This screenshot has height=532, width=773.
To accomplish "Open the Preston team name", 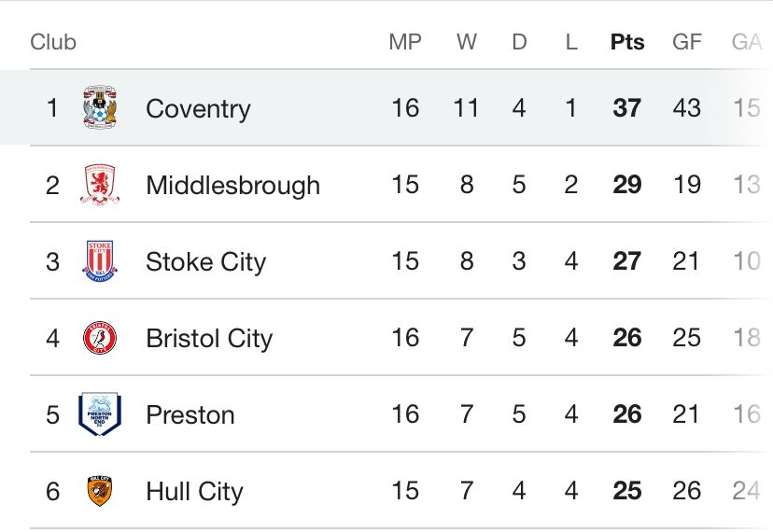I will pos(190,414).
